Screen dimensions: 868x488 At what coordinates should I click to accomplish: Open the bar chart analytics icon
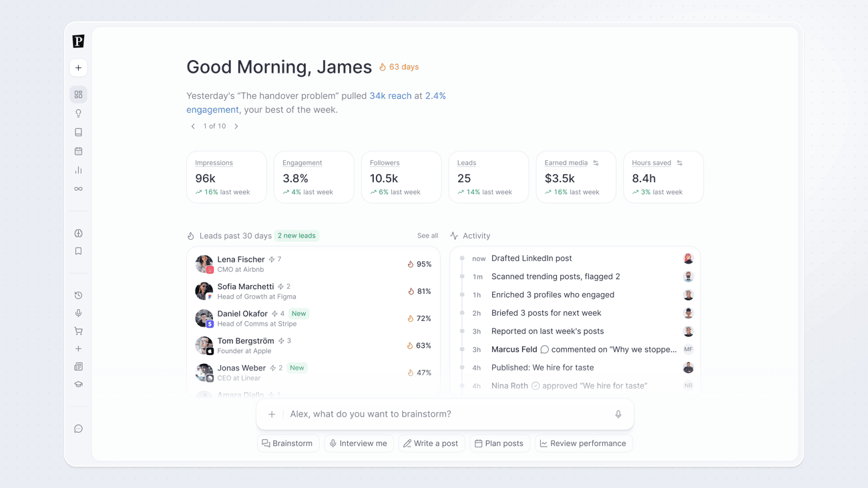coord(78,170)
